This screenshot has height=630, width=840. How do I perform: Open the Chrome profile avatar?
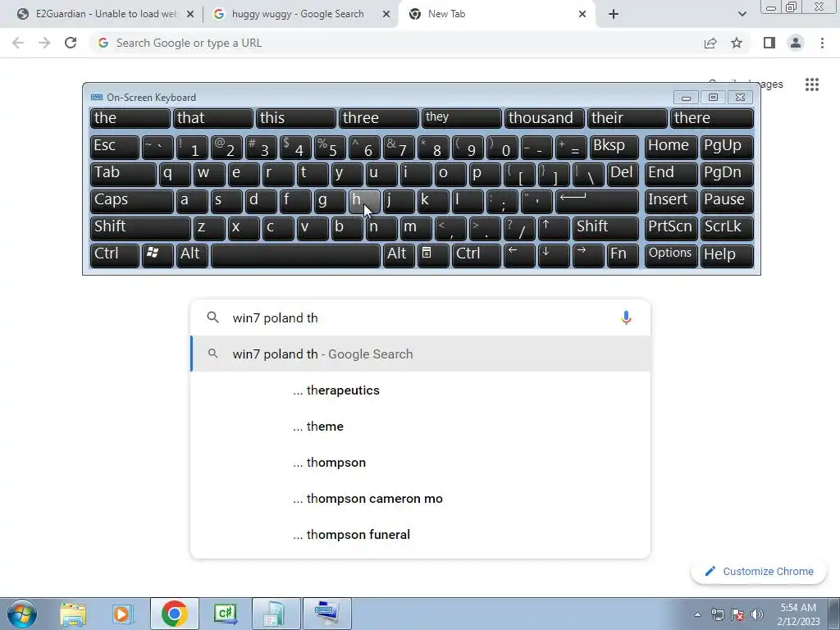coord(796,43)
